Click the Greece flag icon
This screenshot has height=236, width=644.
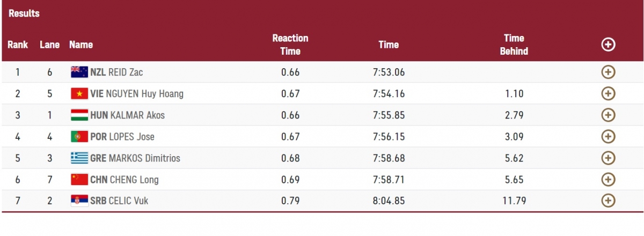pos(79,158)
